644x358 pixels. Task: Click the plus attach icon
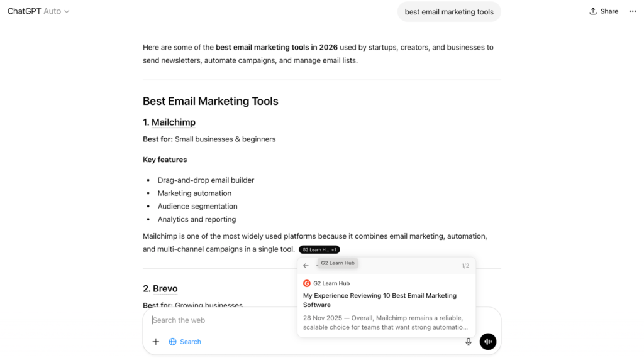pyautogui.click(x=156, y=342)
